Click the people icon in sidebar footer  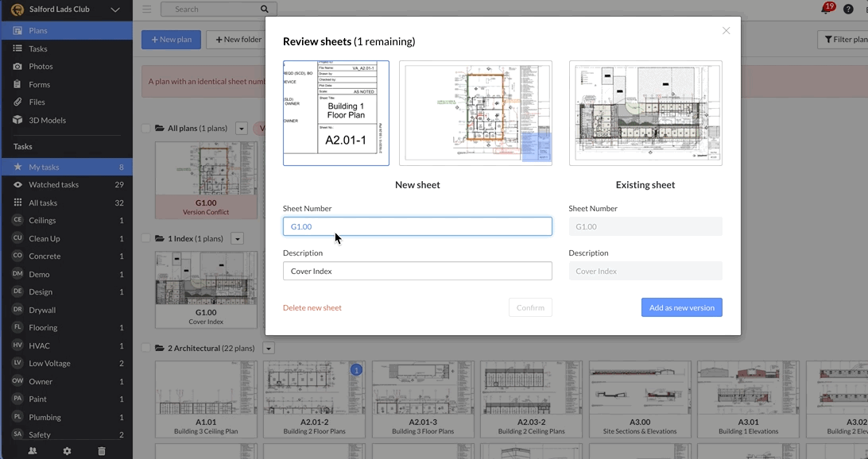tap(33, 450)
